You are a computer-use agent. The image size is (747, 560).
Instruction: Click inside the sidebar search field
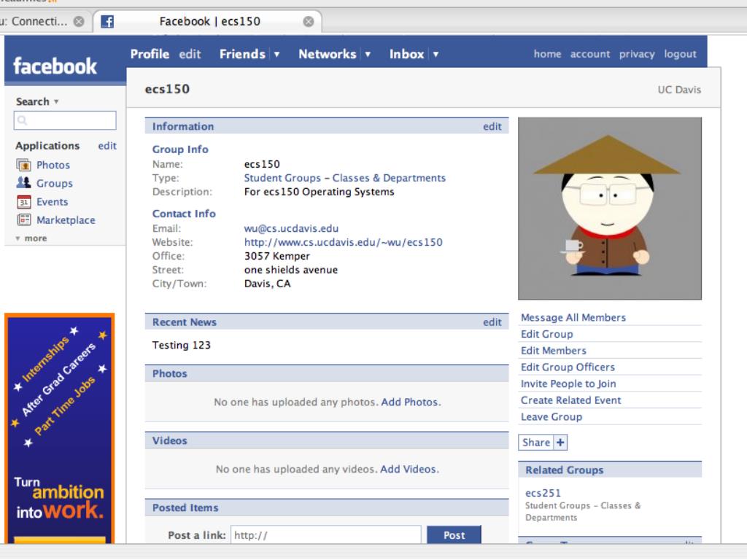click(x=65, y=120)
